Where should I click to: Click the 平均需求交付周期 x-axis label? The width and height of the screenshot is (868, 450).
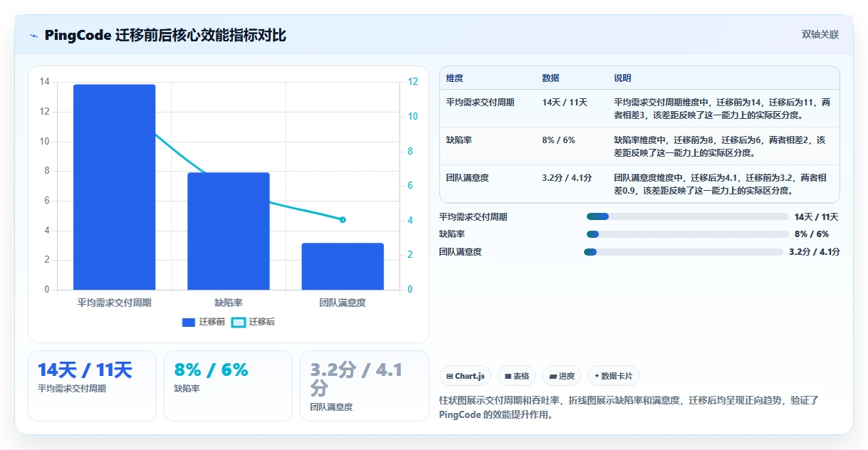(115, 303)
